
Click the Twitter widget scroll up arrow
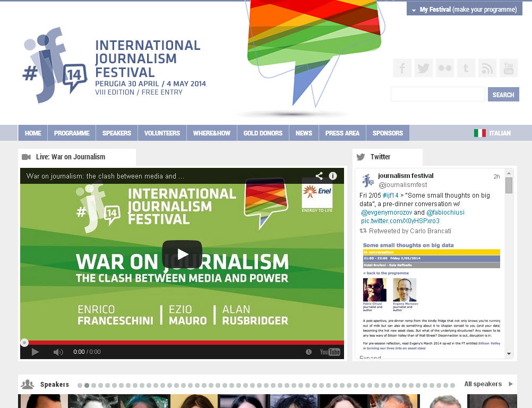(x=509, y=173)
